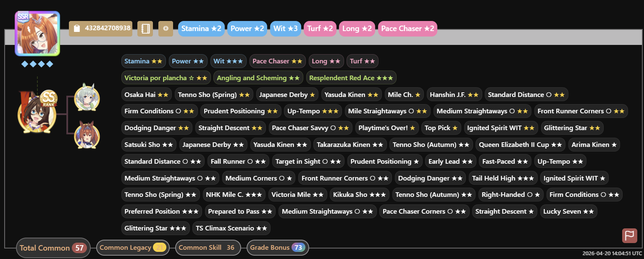
Task: Click the Up-Tempo three-star chip
Action: (313, 111)
